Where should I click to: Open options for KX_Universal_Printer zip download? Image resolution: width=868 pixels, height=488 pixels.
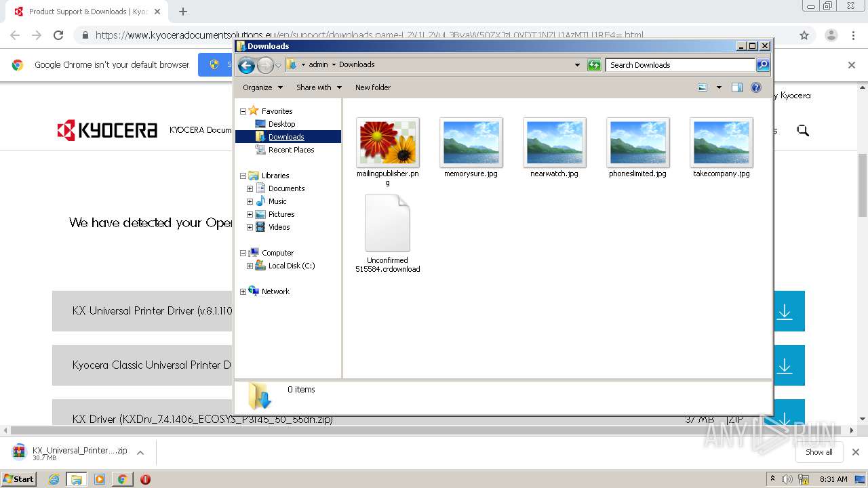[140, 453]
